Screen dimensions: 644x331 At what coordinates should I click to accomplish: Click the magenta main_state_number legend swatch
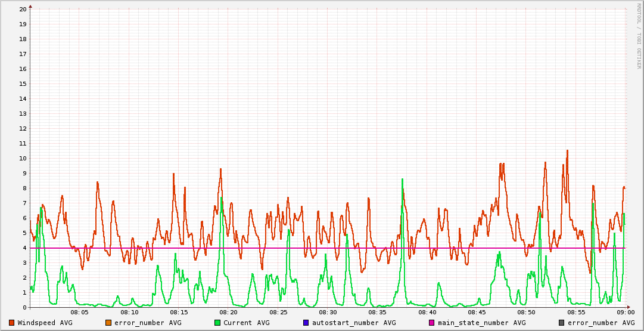pos(432,323)
